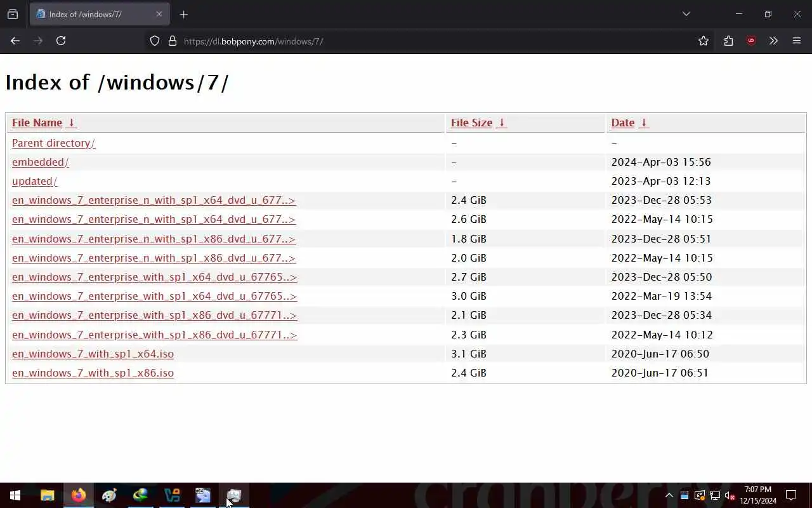Screen dimensions: 812x508
Task: Open the uBlock Origin extension popup
Action: [751, 41]
